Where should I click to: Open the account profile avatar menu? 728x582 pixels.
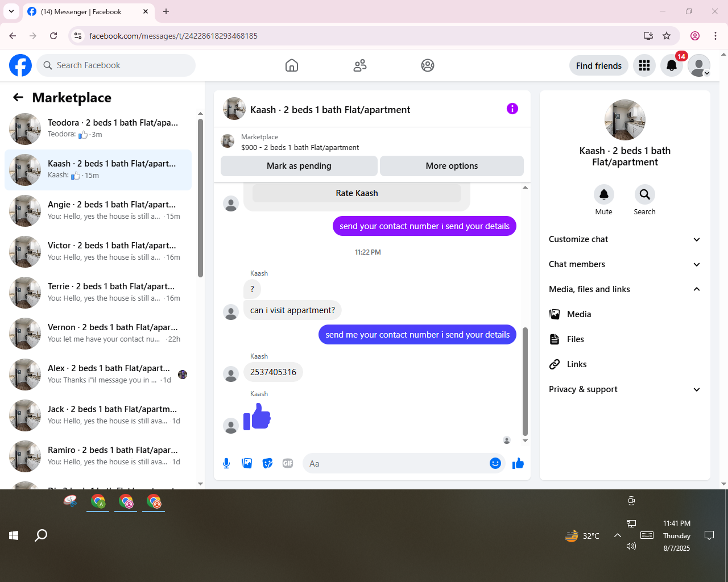click(699, 65)
